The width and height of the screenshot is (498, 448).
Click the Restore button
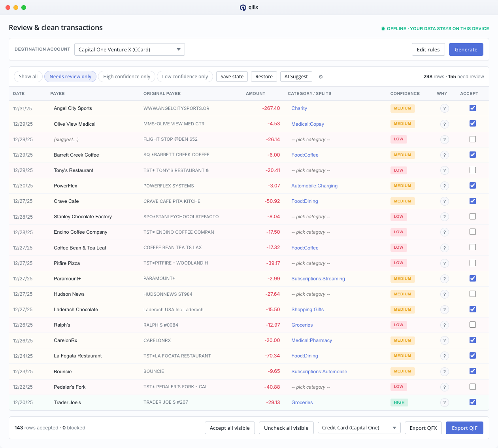pos(264,77)
